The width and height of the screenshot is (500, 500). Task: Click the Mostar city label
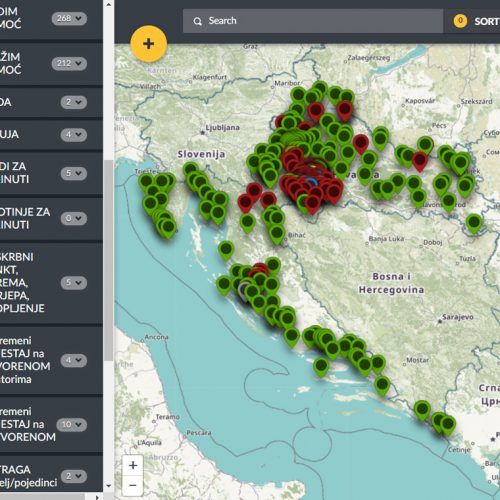418,360
